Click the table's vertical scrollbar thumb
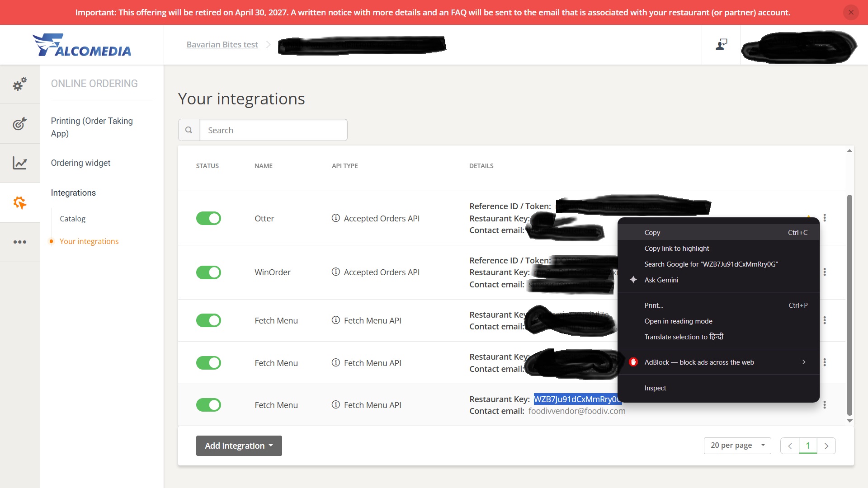 point(849,305)
